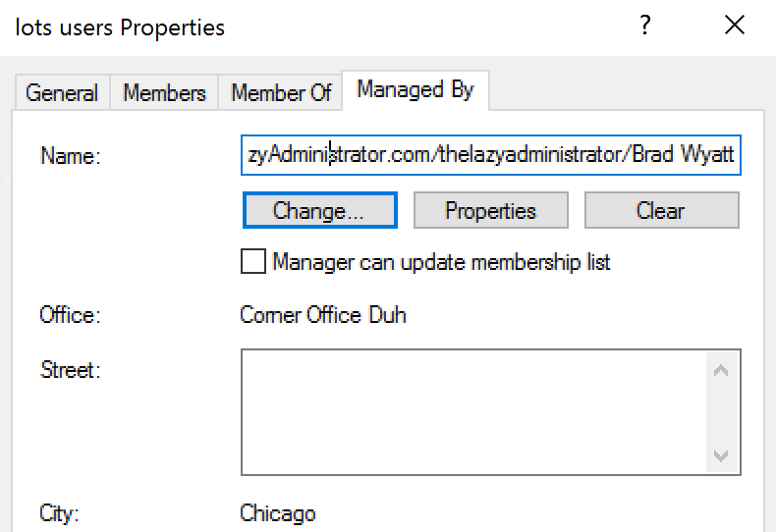The image size is (776, 532).
Task: Click the Street scrollbar track
Action: (721, 413)
